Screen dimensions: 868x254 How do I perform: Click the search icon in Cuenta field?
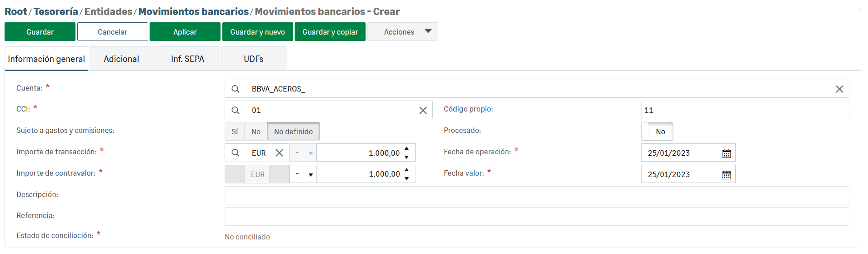(235, 89)
